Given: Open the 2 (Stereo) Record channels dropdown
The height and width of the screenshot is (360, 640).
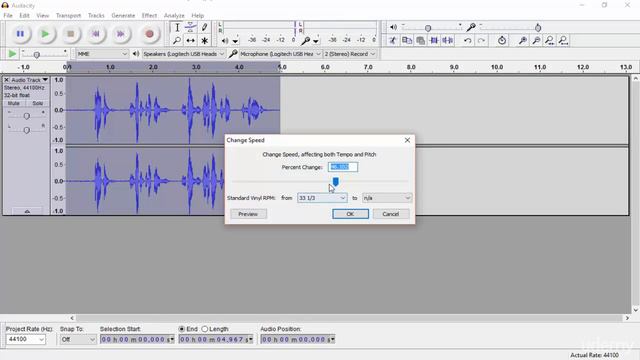Looking at the screenshot, I should tap(349, 54).
